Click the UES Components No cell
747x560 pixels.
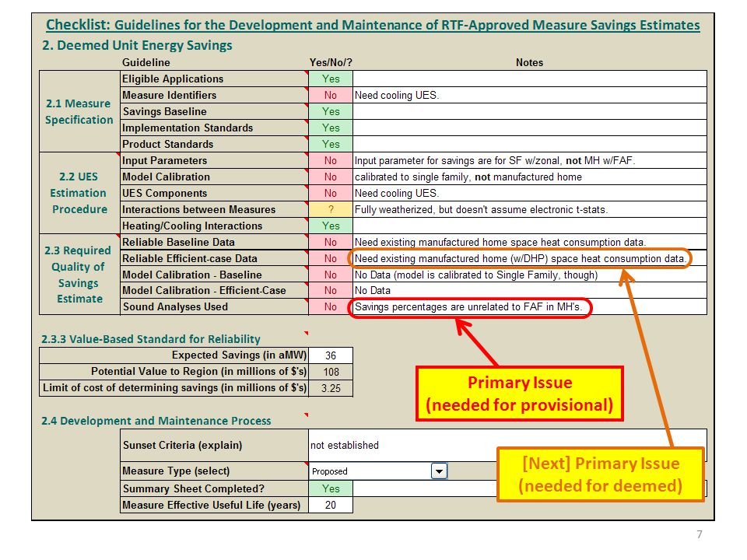click(331, 194)
